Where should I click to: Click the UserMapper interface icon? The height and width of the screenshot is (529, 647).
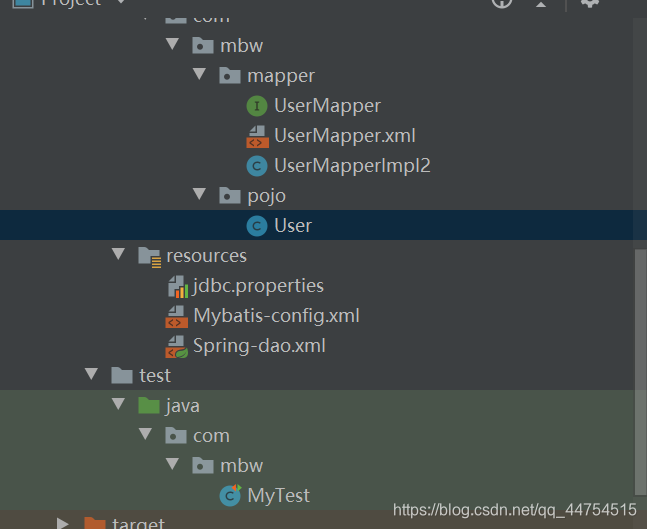257,106
